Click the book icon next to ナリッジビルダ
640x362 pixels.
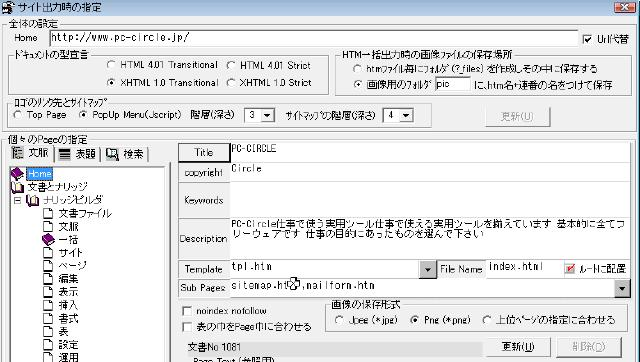point(33,200)
